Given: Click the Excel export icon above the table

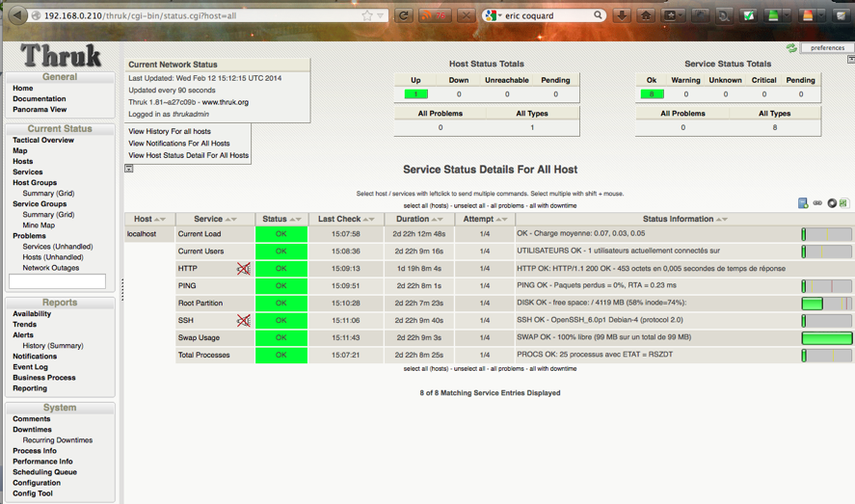Looking at the screenshot, I should pyautogui.click(x=844, y=203).
